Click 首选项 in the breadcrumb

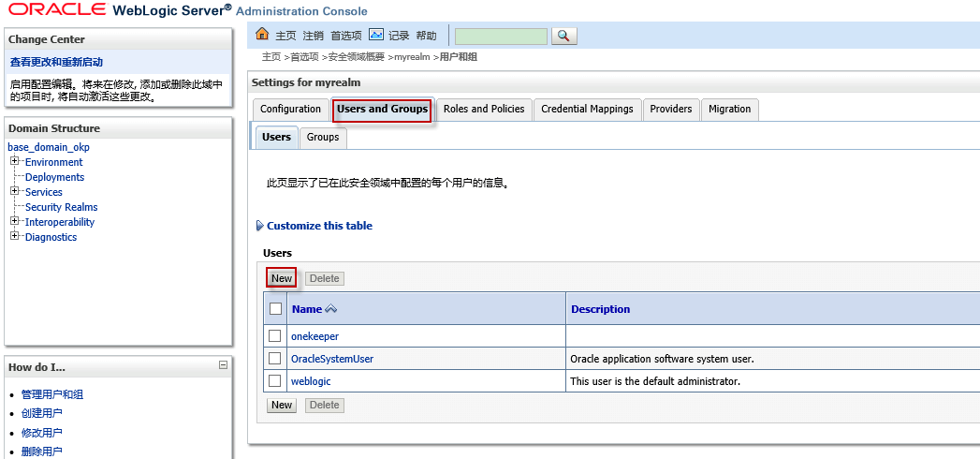click(x=304, y=57)
